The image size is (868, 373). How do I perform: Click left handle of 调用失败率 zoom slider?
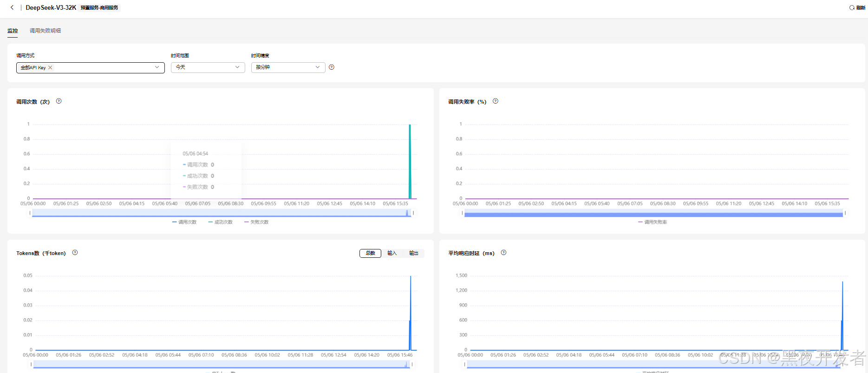pos(462,213)
